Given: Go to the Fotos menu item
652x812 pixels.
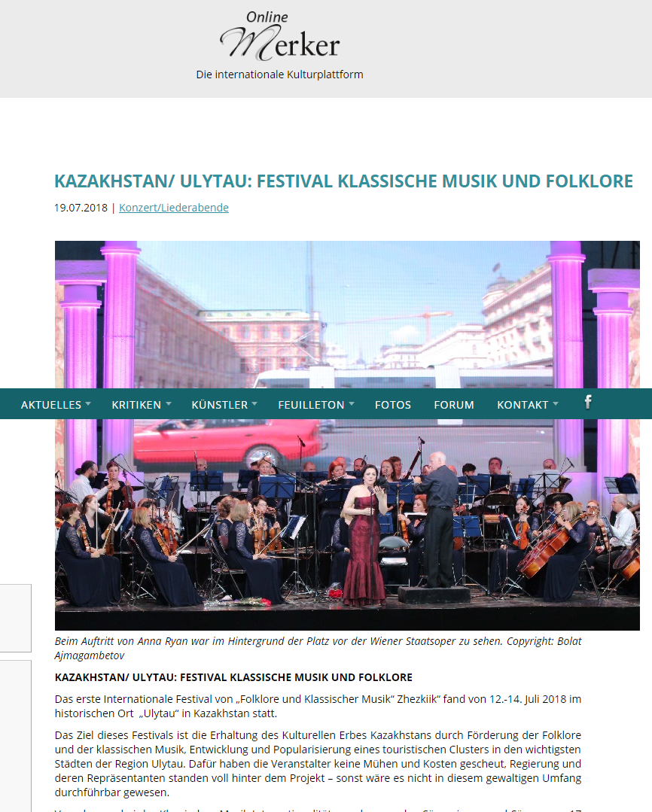Looking at the screenshot, I should [x=393, y=405].
